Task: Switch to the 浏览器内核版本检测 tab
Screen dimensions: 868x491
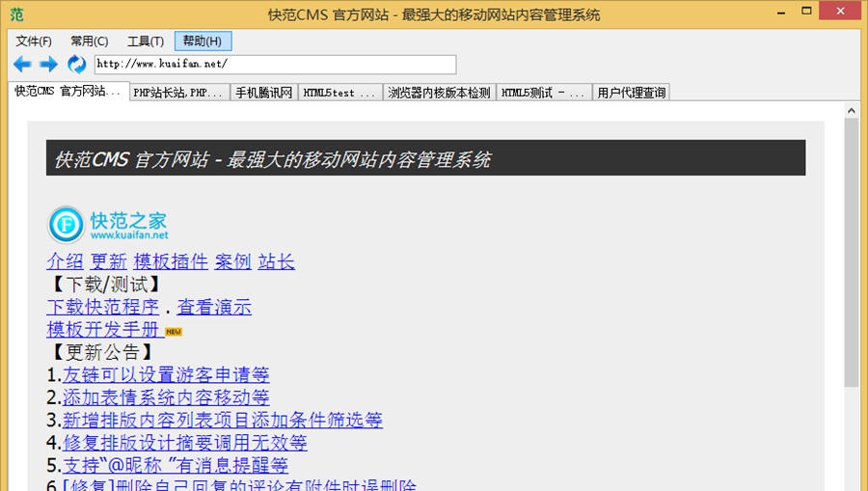Action: click(439, 93)
